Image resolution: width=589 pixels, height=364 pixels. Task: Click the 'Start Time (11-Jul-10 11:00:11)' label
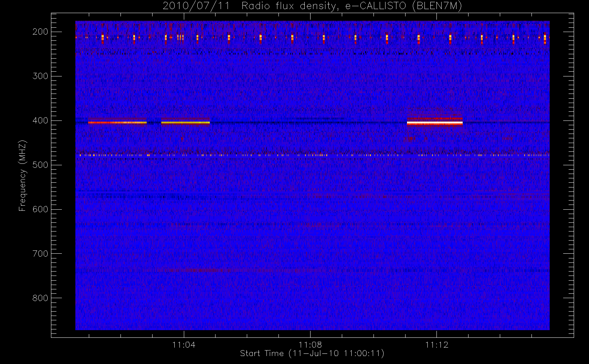click(312, 353)
